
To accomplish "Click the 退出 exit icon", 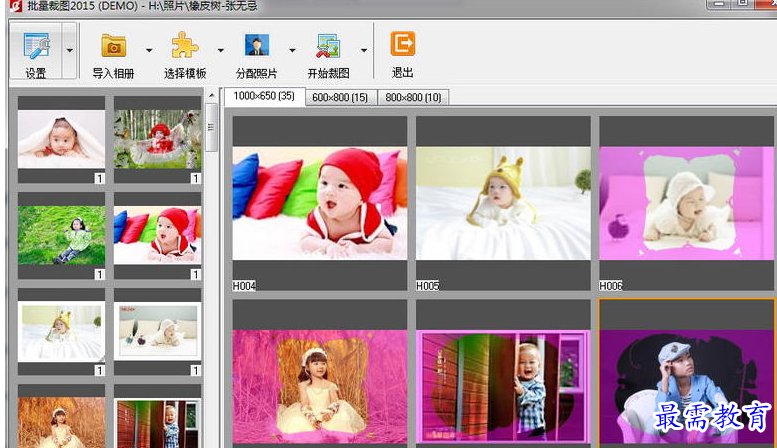I will 402,45.
